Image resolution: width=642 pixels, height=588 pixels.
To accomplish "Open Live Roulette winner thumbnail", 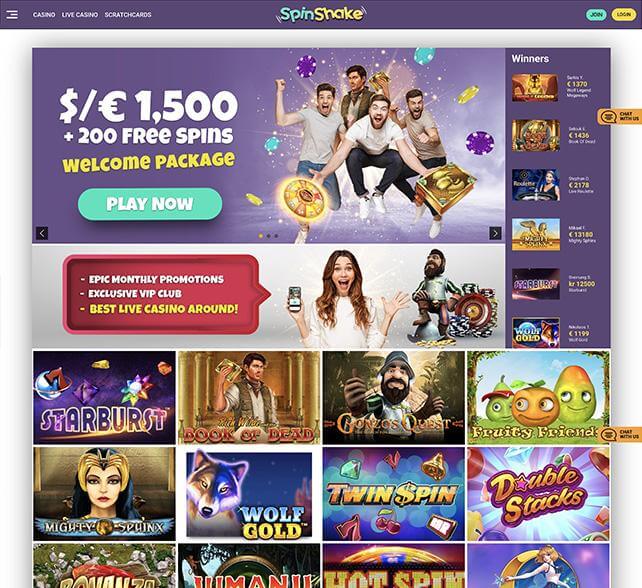I will 536,185.
